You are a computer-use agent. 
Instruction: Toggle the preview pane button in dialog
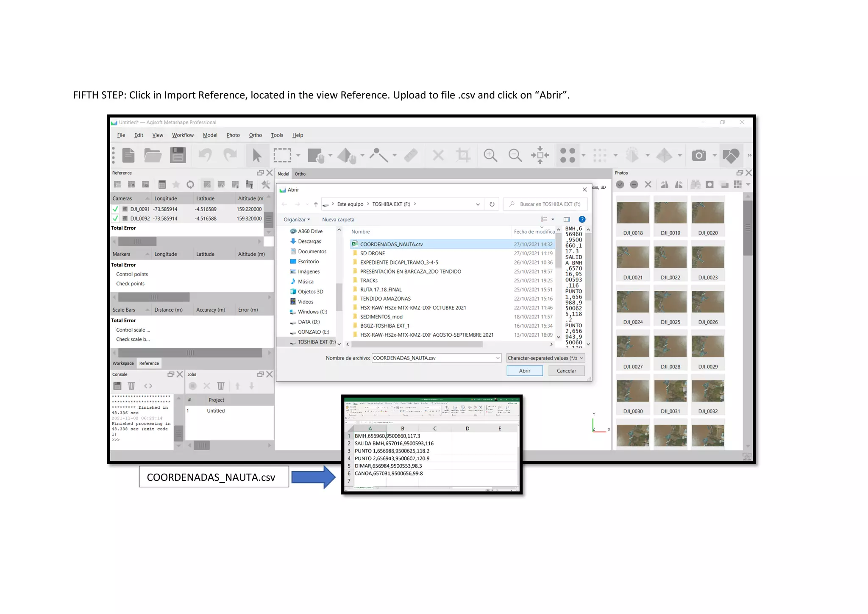pos(567,219)
